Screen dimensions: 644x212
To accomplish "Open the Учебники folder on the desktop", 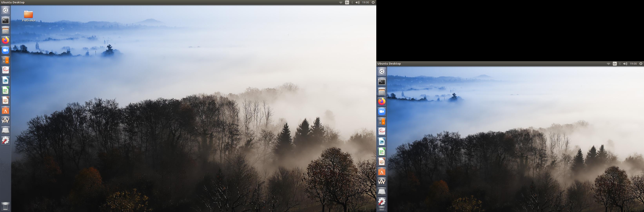I will [x=28, y=14].
